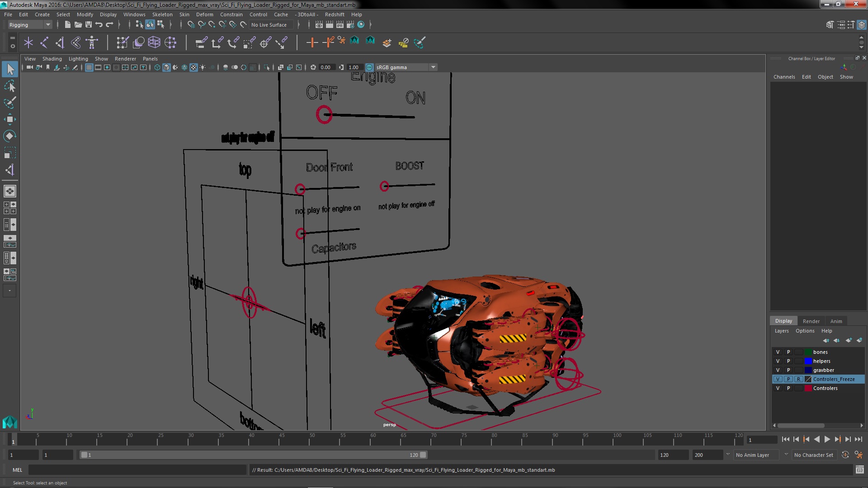Toggle visibility of helpers layer
868x488 pixels.
(778, 361)
